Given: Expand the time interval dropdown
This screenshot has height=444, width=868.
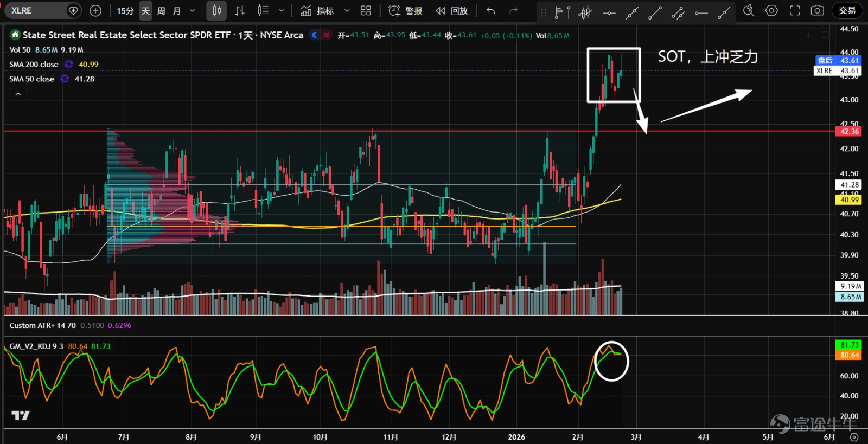Looking at the screenshot, I should tap(192, 11).
